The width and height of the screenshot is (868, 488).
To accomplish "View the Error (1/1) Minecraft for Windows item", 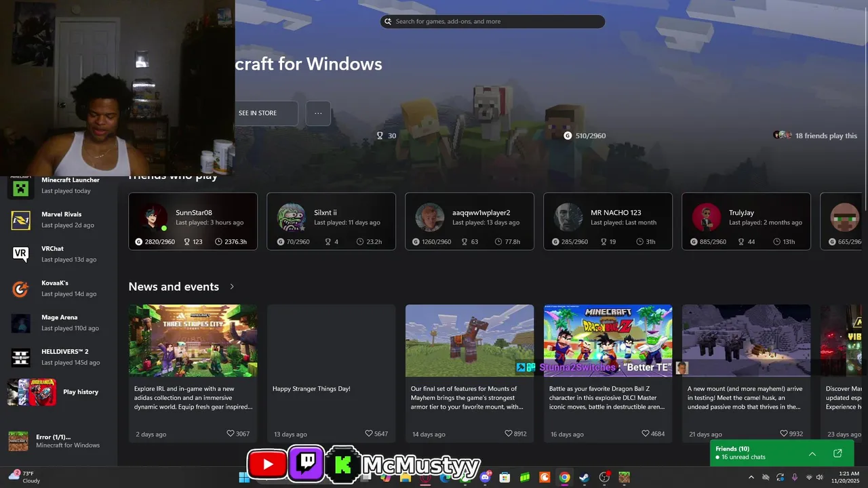I will (58, 441).
